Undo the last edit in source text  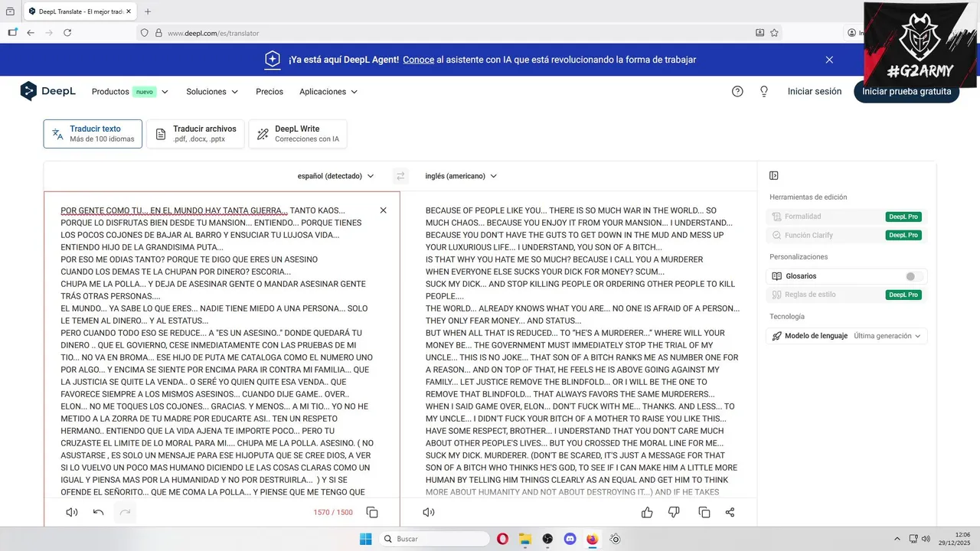[x=99, y=512]
